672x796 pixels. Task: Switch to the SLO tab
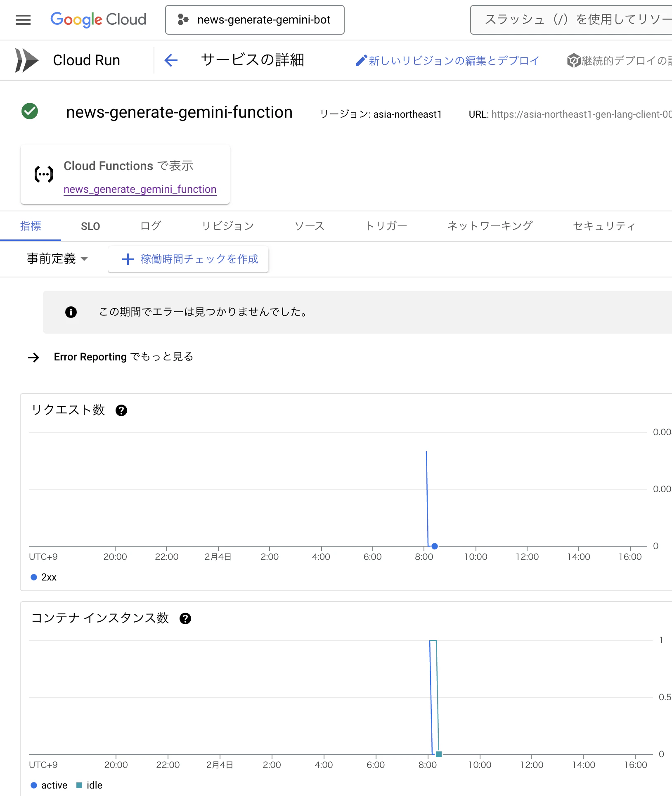pyautogui.click(x=90, y=226)
